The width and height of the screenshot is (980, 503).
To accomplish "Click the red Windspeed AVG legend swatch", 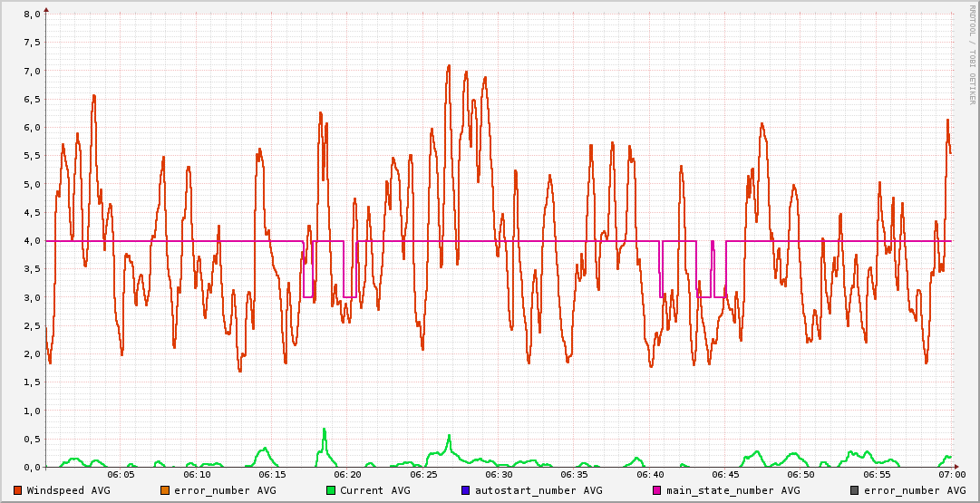I will pos(17,490).
